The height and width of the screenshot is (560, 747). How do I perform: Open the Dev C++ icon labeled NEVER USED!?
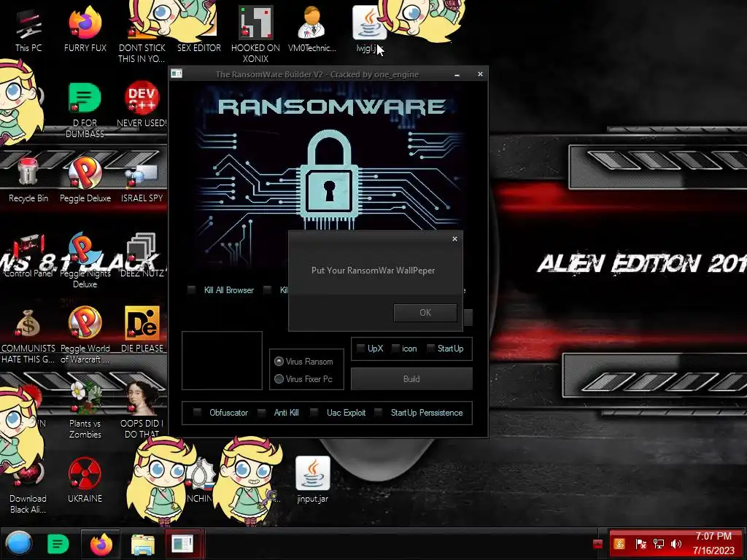tap(142, 105)
